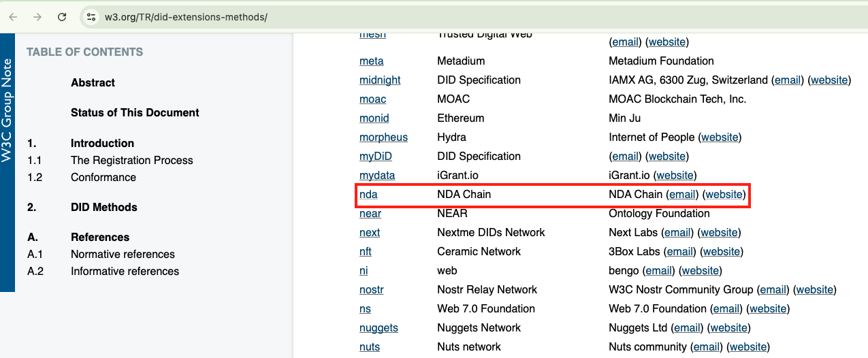Open the morpheus DID method link
This screenshot has height=358, width=868.
(383, 137)
